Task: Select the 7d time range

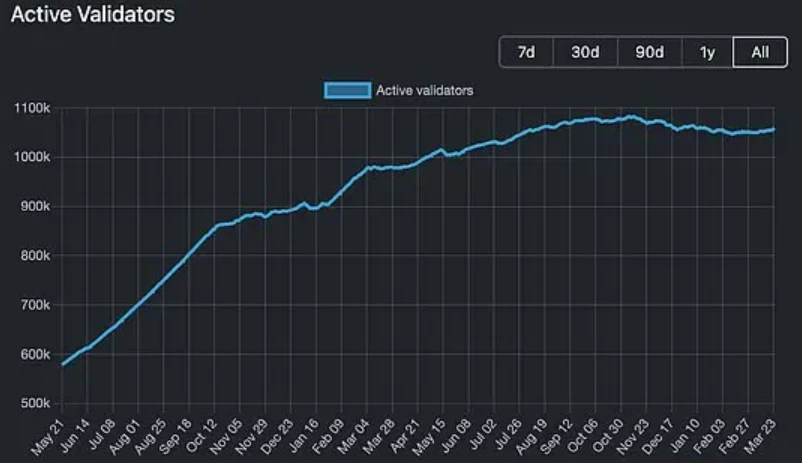Action: pyautogui.click(x=526, y=53)
